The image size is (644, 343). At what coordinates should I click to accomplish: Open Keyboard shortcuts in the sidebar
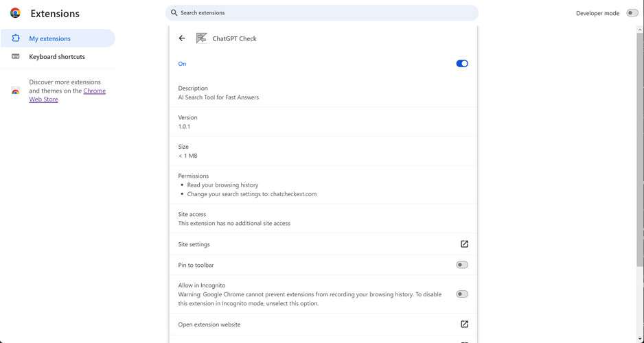57,57
